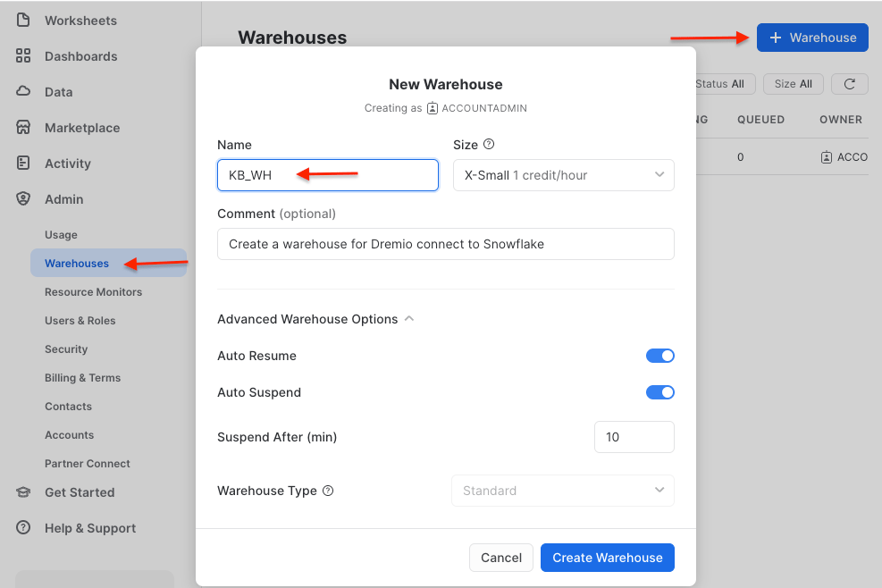The height and width of the screenshot is (588, 882).
Task: Click the Name input containing KB_WH
Action: click(x=327, y=175)
